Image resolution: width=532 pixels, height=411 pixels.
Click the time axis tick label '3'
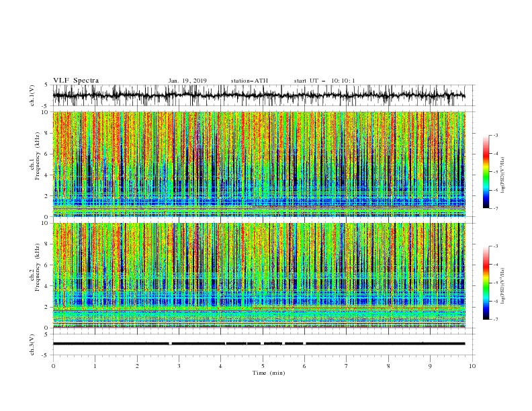coord(179,366)
